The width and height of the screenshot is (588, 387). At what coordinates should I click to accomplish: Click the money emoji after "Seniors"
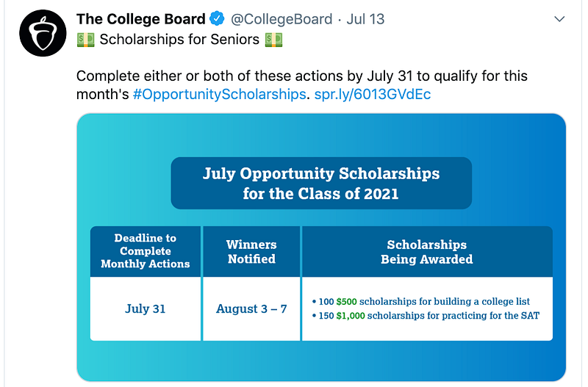(273, 39)
